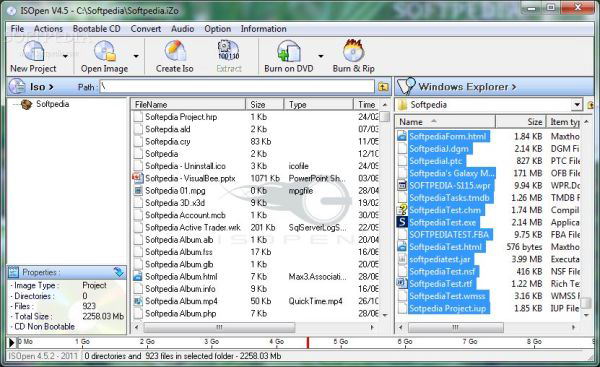Click the Create Iso toolbar icon
Viewport: 600px width, 367px height.
(x=175, y=51)
